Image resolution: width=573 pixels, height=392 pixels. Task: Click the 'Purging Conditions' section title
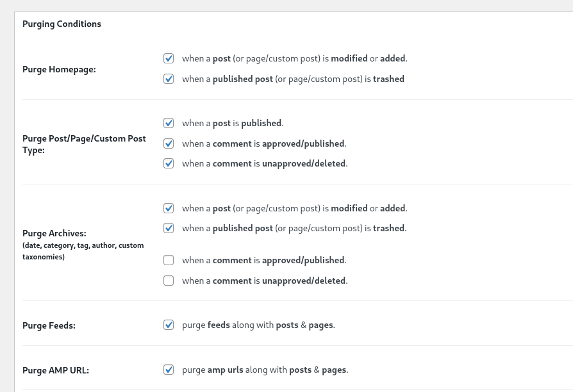coord(62,24)
